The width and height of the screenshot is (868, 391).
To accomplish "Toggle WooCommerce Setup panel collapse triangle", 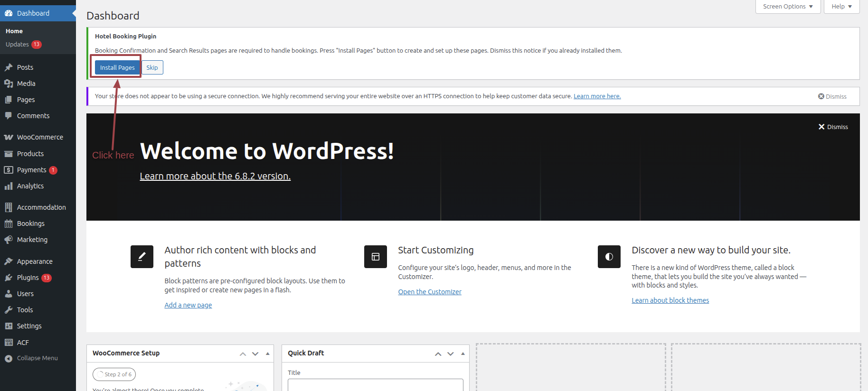I will click(268, 354).
